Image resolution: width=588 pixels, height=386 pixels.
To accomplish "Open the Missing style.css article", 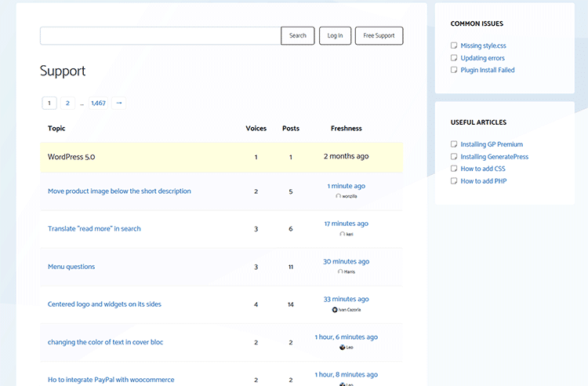I will (483, 46).
